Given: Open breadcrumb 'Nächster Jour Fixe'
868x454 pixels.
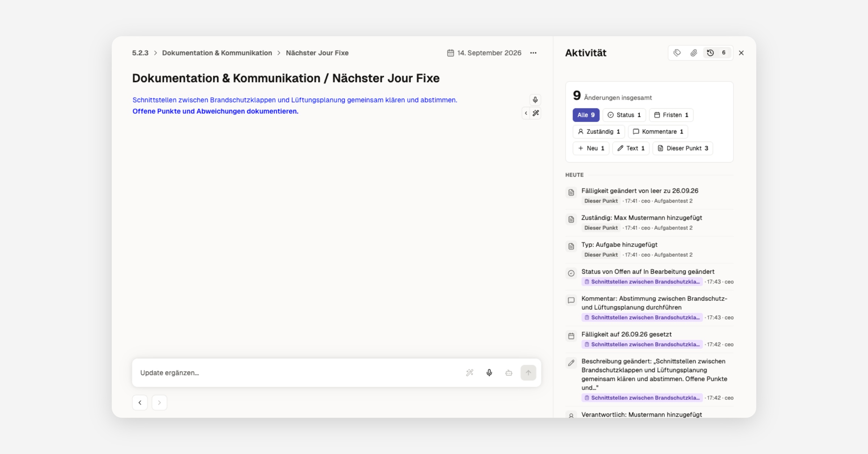Looking at the screenshot, I should 317,53.
